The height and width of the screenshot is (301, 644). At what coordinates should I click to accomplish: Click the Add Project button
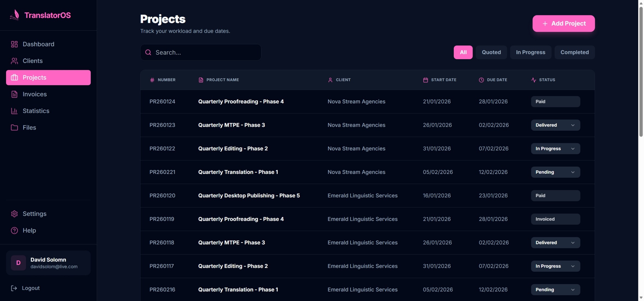coord(563,23)
